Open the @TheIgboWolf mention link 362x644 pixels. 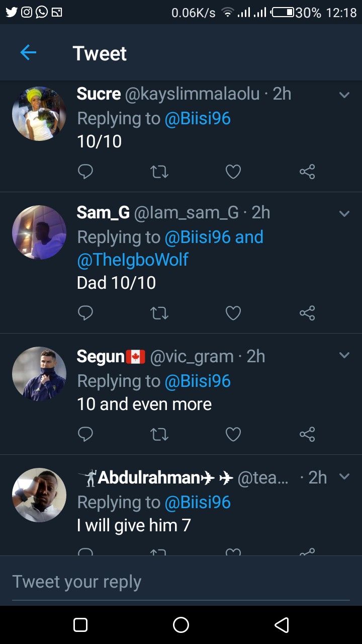pos(133,260)
